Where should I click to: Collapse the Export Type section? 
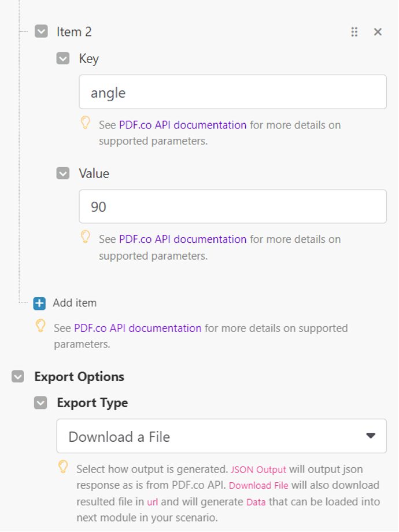pyautogui.click(x=40, y=402)
